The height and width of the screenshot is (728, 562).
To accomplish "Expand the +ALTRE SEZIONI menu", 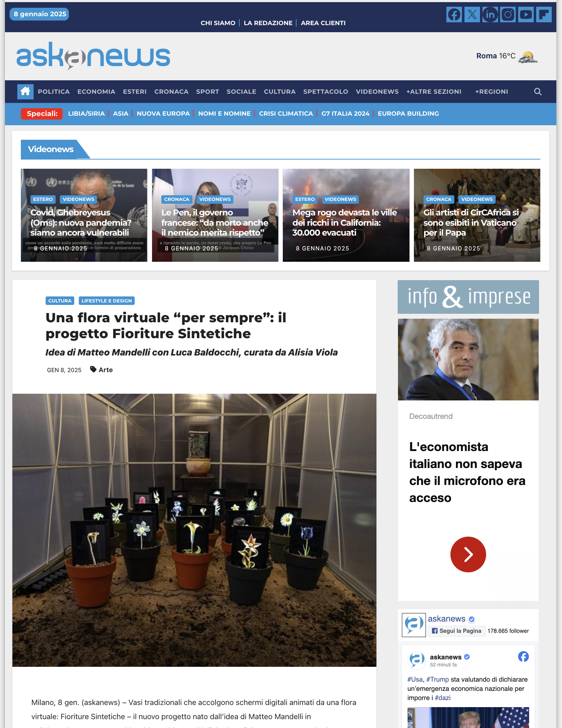I will pos(434,92).
